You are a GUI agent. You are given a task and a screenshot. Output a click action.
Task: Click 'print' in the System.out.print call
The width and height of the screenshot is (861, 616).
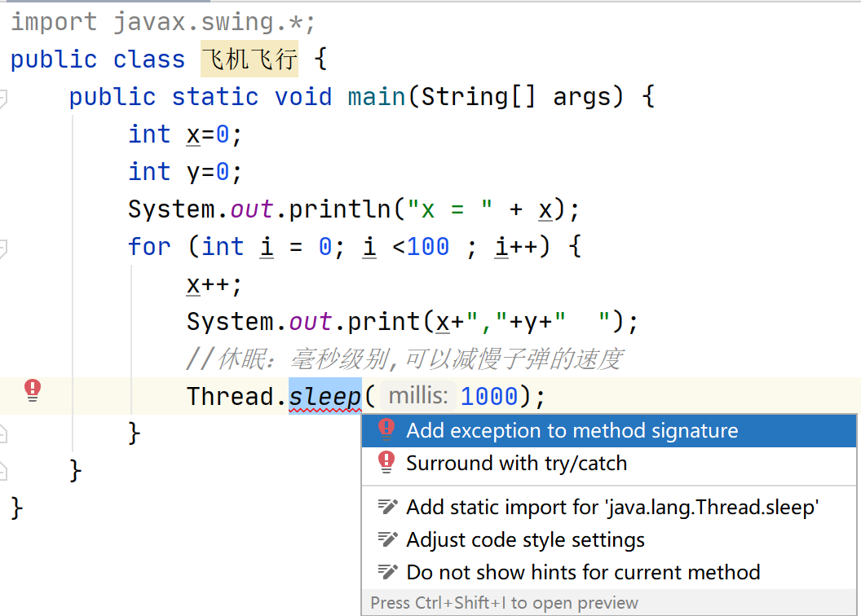(383, 321)
